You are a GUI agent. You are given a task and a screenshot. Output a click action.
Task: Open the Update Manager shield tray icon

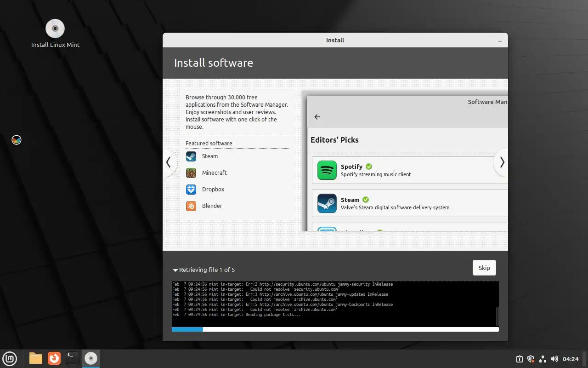(x=531, y=359)
